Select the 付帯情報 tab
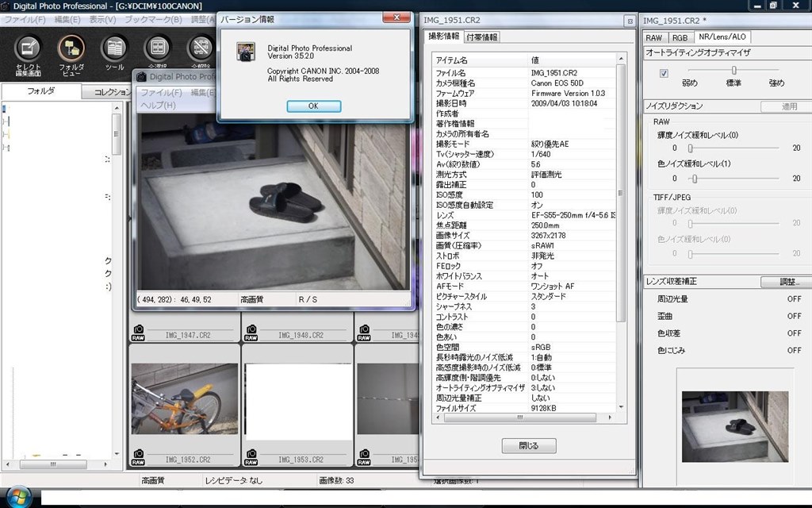Image resolution: width=812 pixels, height=508 pixels. pos(482,37)
